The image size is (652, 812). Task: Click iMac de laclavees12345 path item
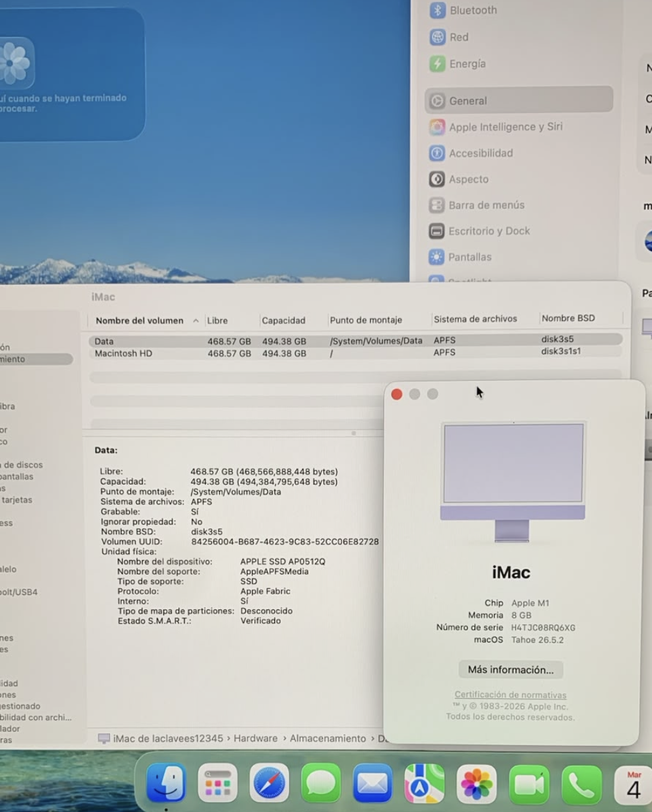pyautogui.click(x=160, y=738)
